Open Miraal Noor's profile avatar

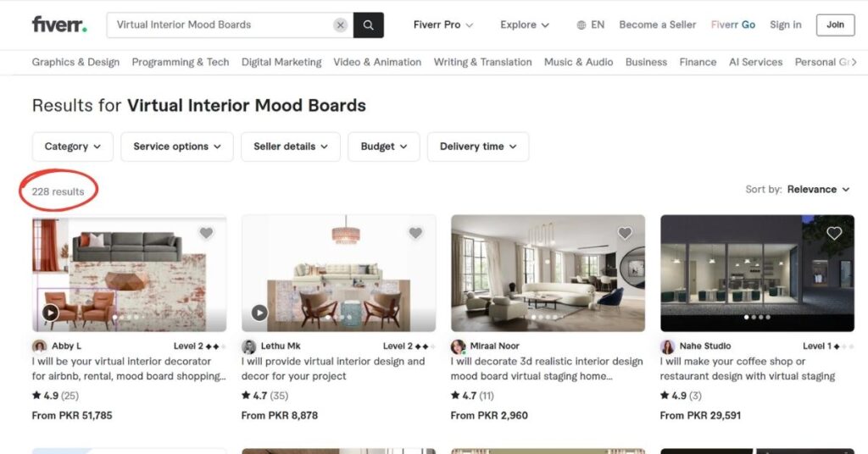[458, 346]
